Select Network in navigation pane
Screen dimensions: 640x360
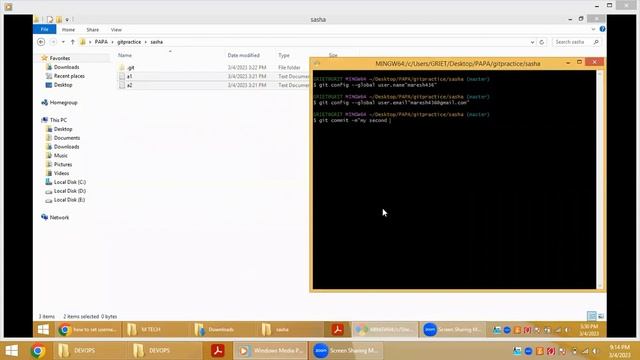(59, 218)
